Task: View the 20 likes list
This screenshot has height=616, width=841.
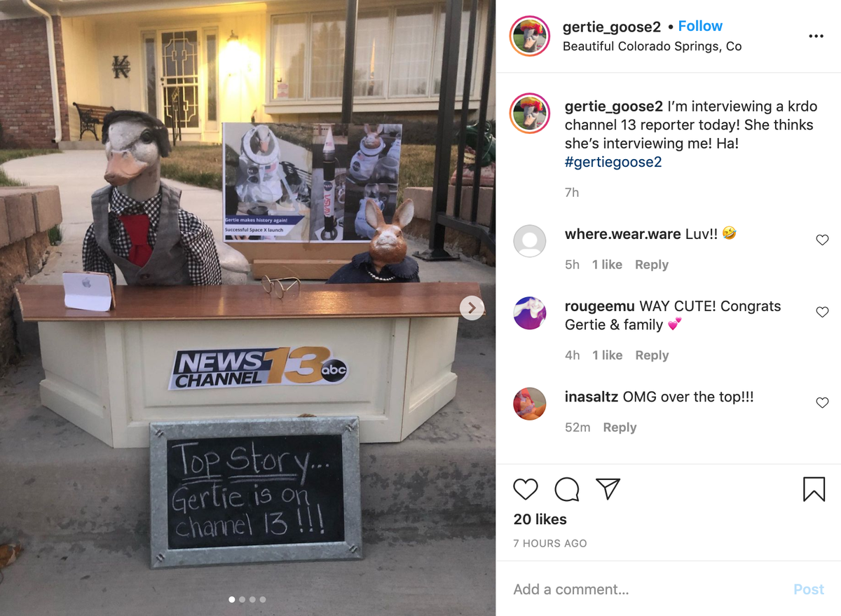Action: point(540,519)
